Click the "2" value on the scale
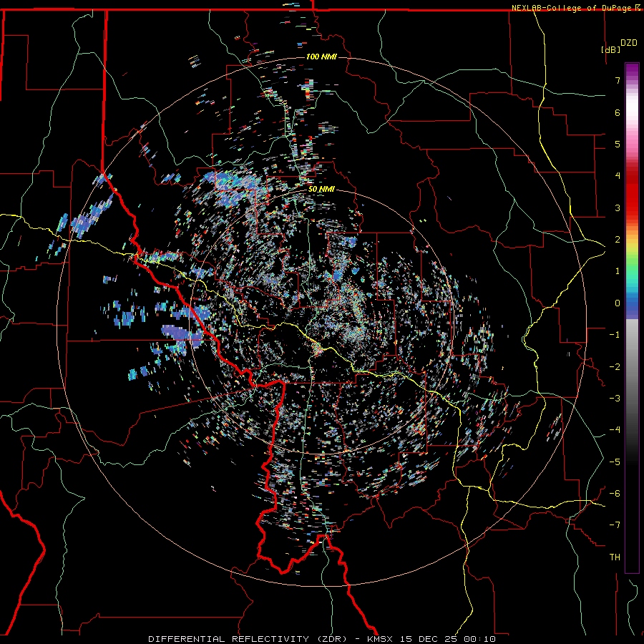Viewport: 644px width, 644px height. point(618,240)
